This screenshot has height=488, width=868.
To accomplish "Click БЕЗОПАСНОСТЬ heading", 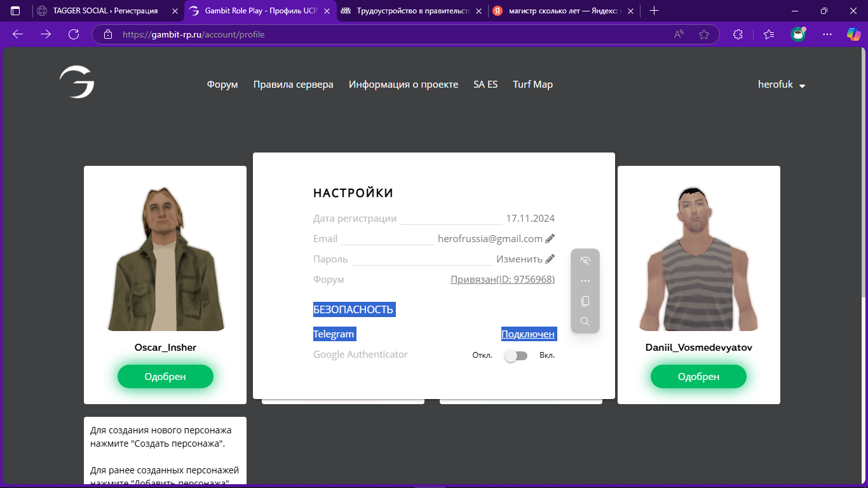I will [x=353, y=310].
